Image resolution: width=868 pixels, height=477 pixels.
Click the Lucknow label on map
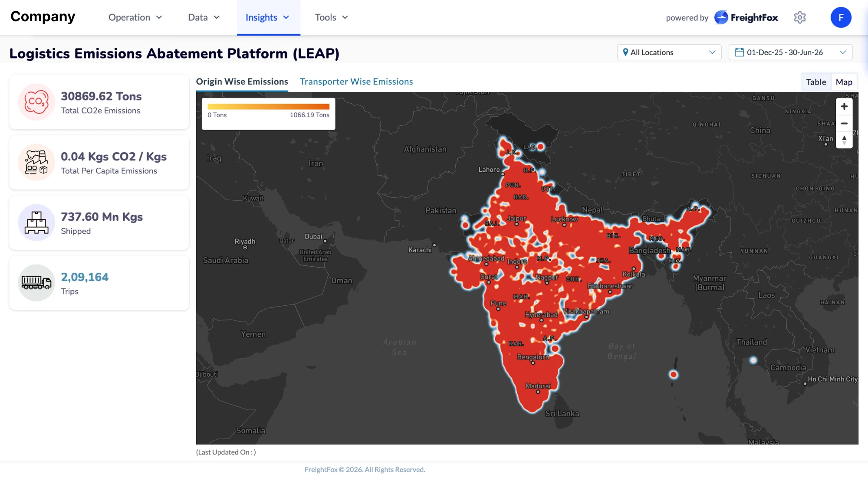tap(564, 219)
